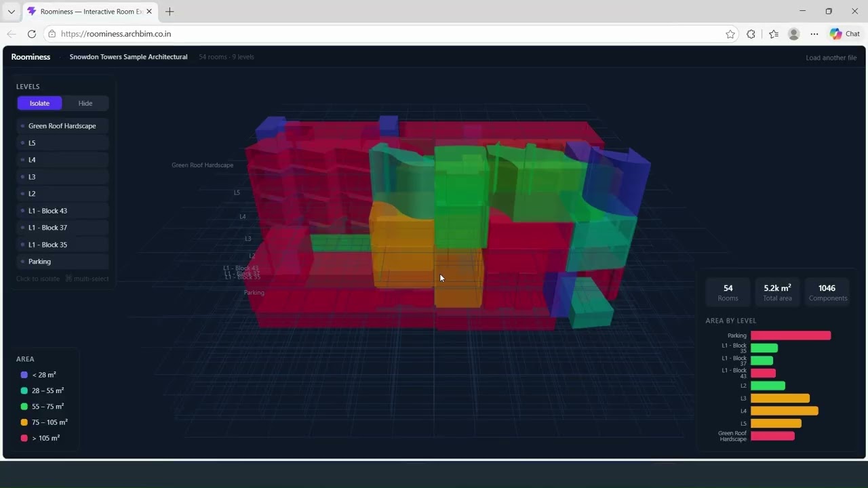Viewport: 868px width, 488px height.
Task: Click the L1 - Block 35 area bar
Action: click(x=764, y=348)
